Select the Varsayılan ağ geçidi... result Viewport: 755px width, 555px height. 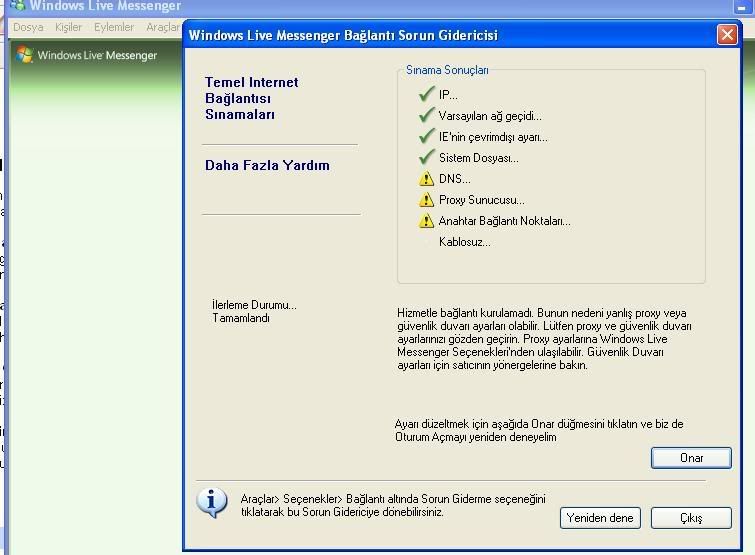coord(490,116)
